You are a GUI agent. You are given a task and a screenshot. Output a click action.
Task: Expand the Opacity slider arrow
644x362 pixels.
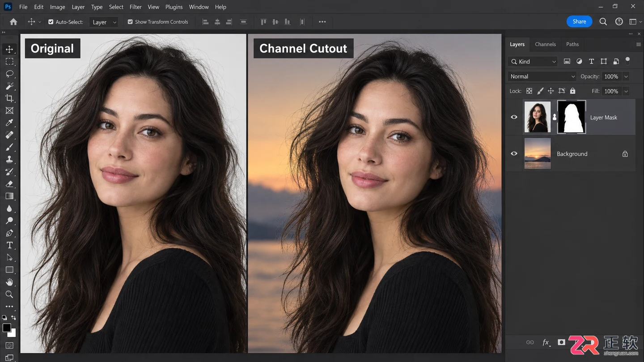click(x=626, y=76)
